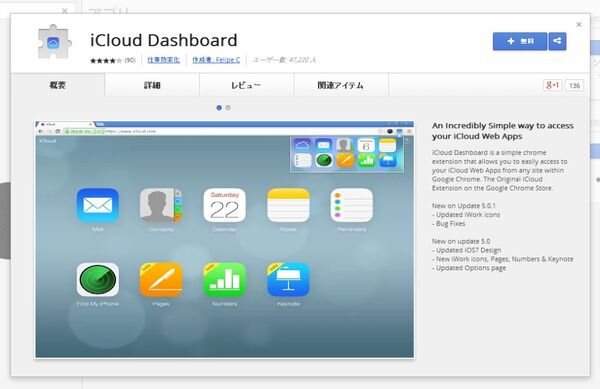Click the '- Updated iWork icons' line
Screen dimensions: 600x389
click(x=466, y=215)
